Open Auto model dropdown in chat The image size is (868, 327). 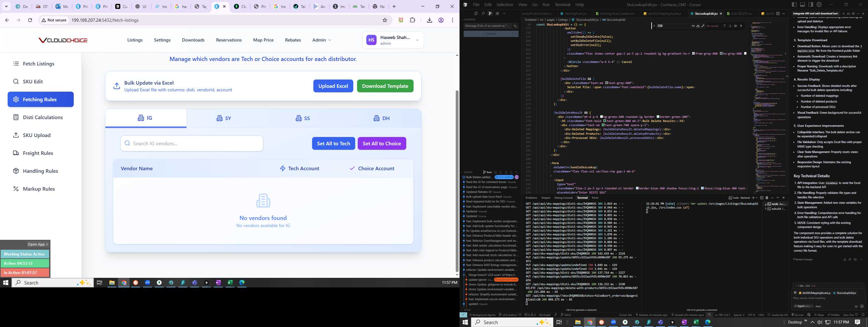[819, 306]
